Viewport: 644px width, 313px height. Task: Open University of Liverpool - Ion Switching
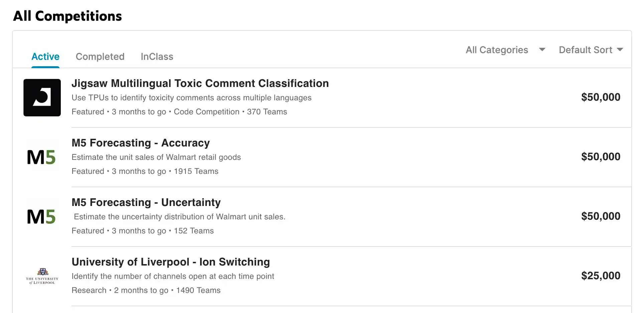171,262
